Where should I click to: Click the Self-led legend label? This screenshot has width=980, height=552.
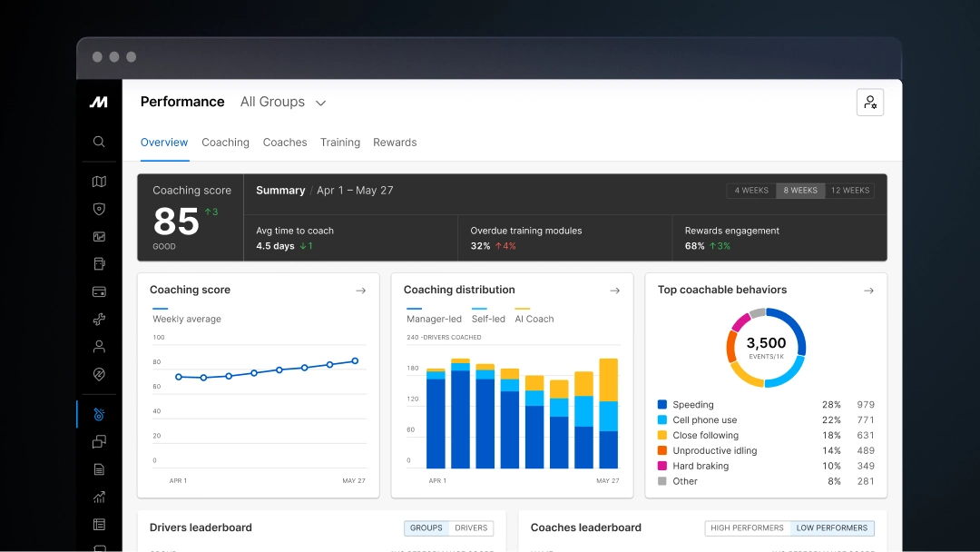488,319
